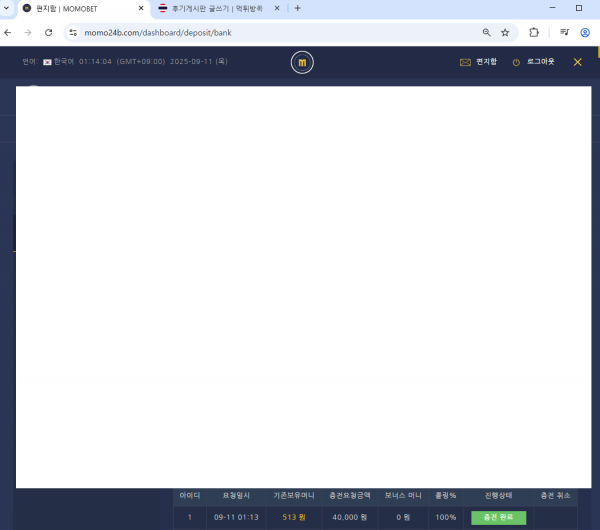
Task: Open the 편지함 mailbox envelope icon
Action: coord(465,62)
